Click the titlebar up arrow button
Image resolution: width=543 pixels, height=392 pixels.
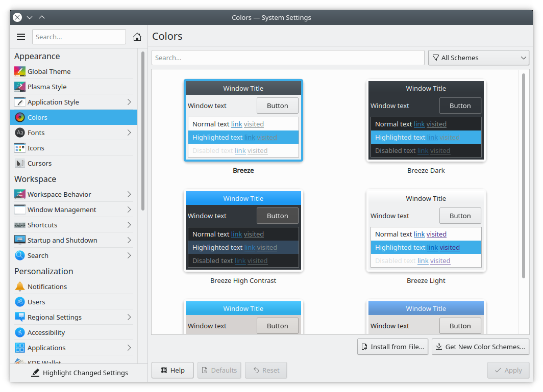click(42, 17)
